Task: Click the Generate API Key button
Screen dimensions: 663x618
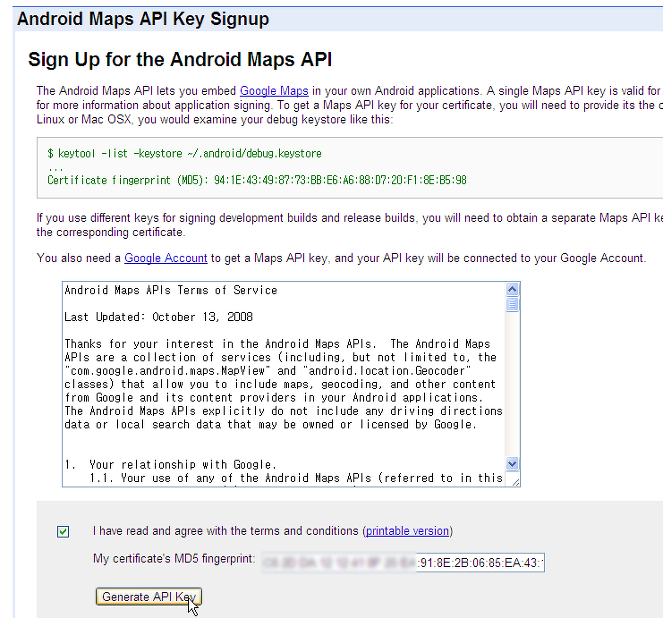Action: [x=148, y=596]
